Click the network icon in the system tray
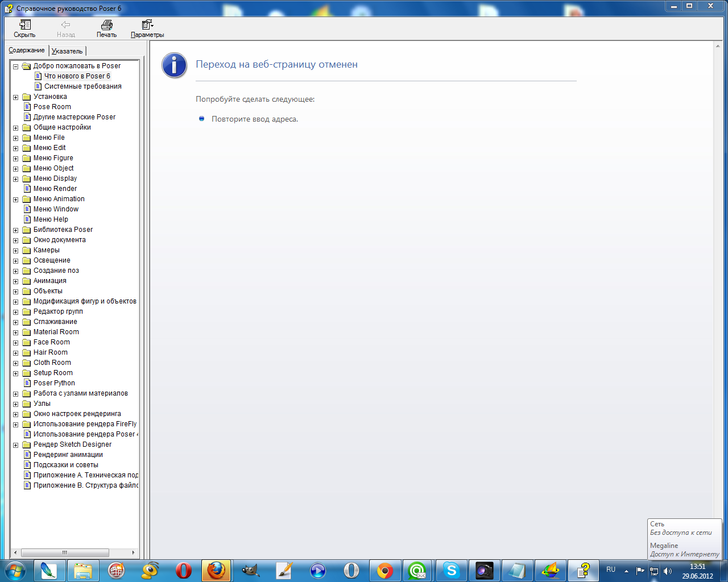The height and width of the screenshot is (582, 728). pos(654,571)
